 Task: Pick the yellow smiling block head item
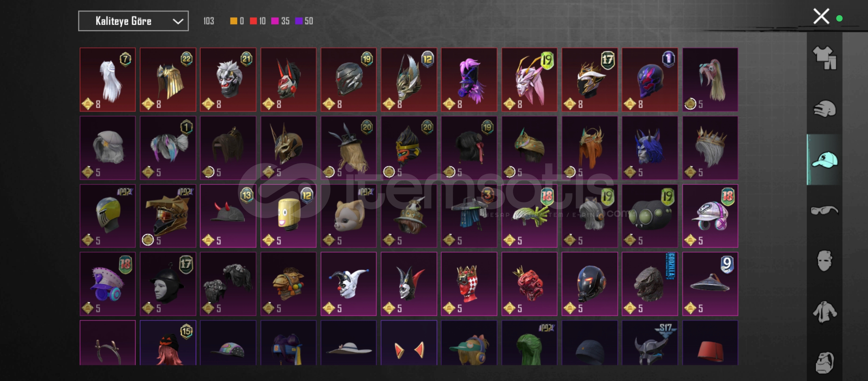tap(289, 216)
